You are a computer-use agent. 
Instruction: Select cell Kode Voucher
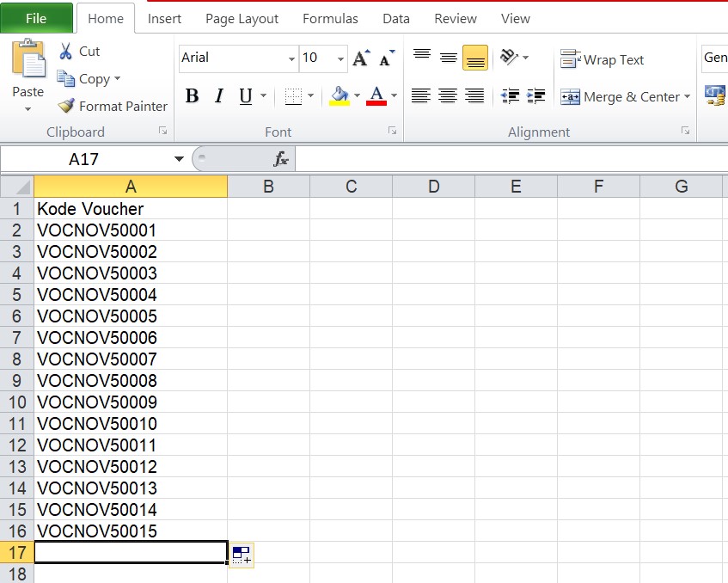click(131, 209)
